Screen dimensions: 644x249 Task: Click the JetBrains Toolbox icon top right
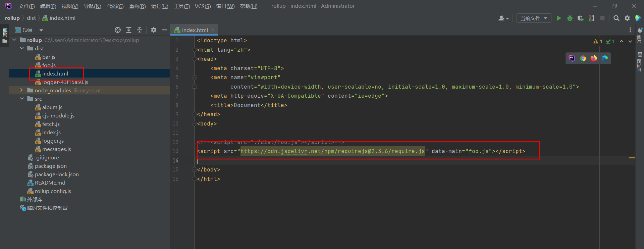point(638,18)
